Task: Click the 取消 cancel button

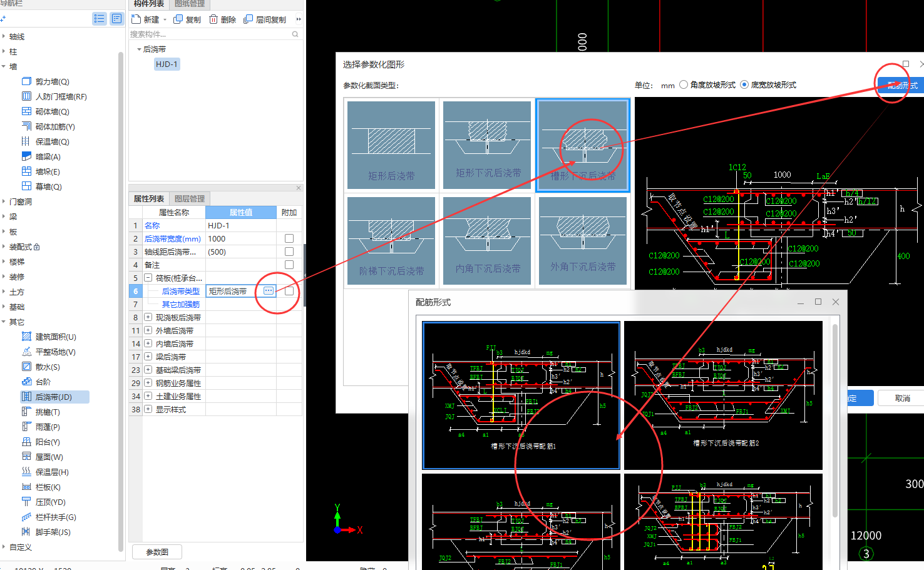Action: 902,398
